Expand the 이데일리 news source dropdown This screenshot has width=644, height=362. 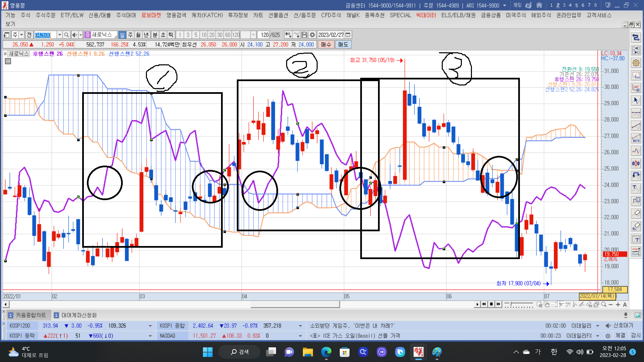pos(597,326)
